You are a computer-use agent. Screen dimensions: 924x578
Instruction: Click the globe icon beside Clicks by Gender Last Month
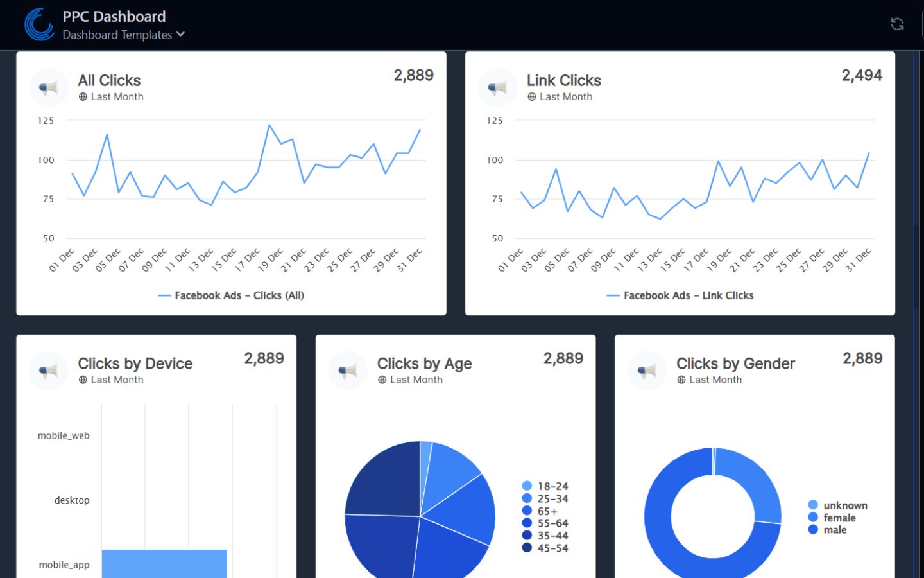(x=681, y=380)
